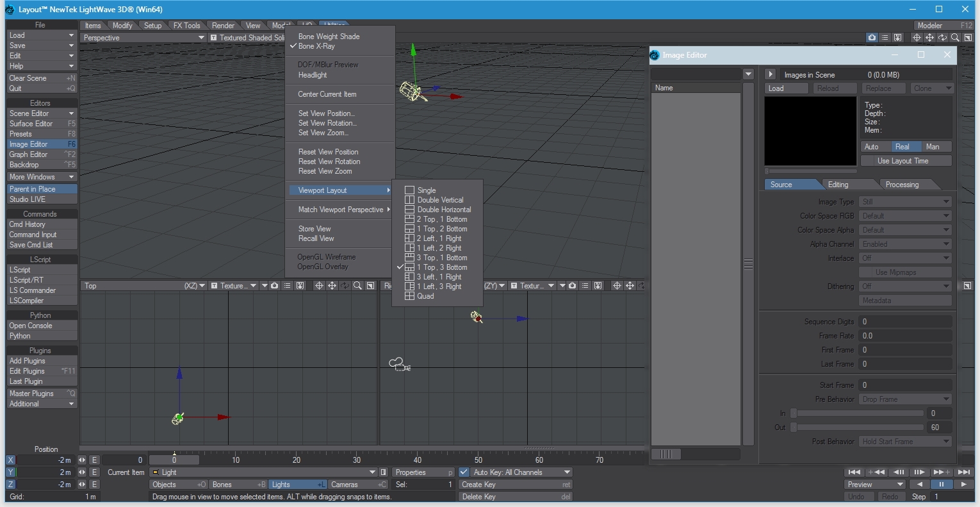
Task: Open the Perspective view type dropdown
Action: [x=143, y=38]
